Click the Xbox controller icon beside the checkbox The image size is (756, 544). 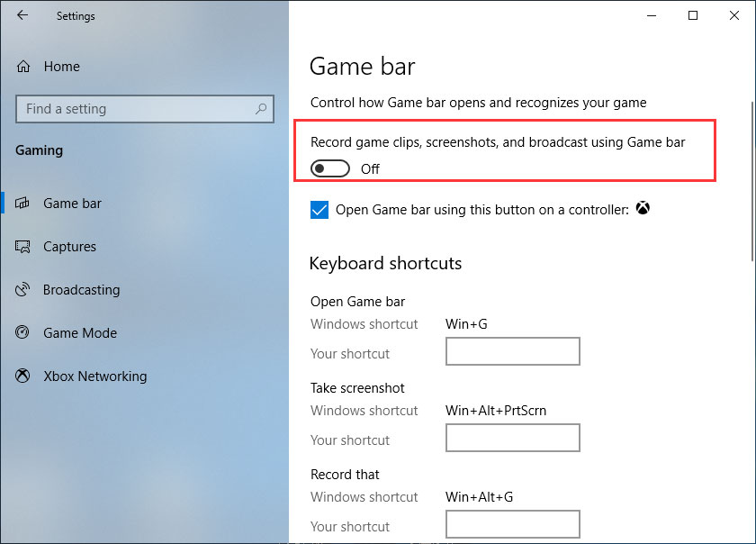(x=643, y=208)
